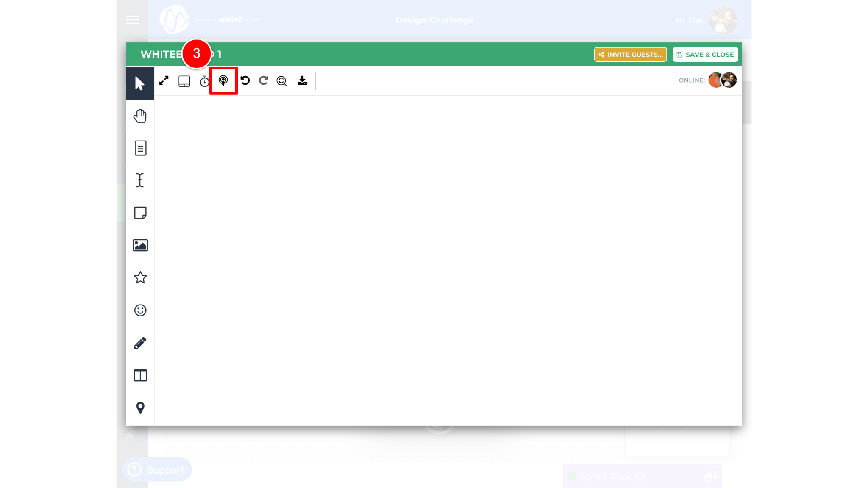Image resolution: width=868 pixels, height=488 pixels.
Task: Pick the sticky note tool
Action: 140,213
